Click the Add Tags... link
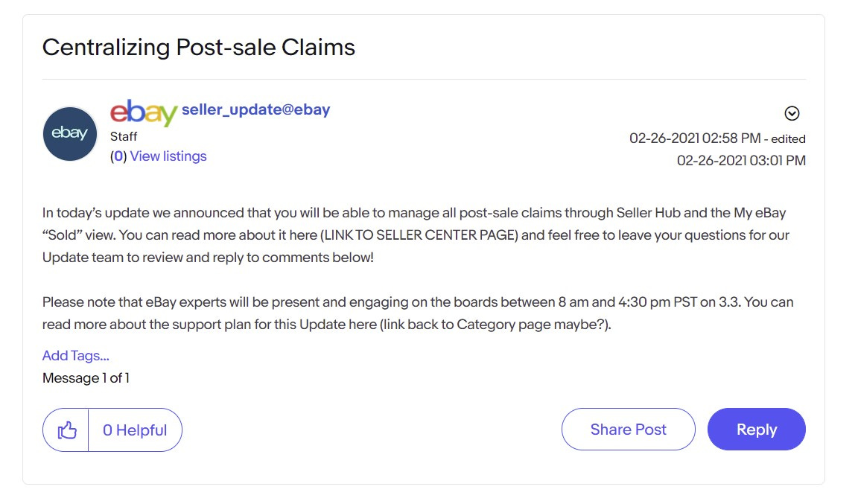The image size is (858, 504). 75,356
